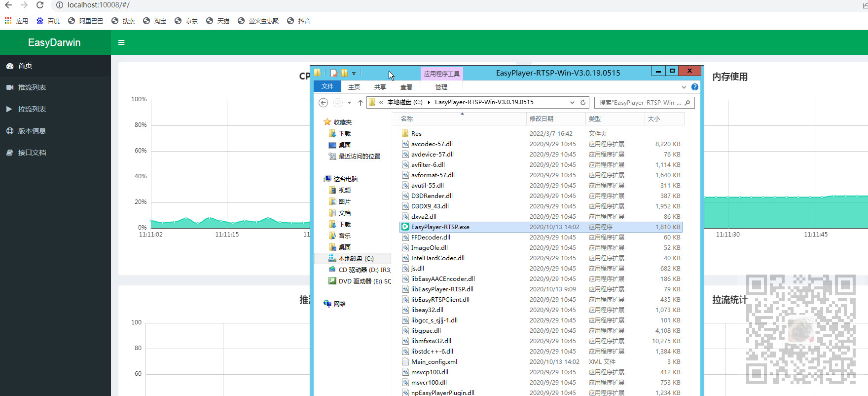Open 文件 tab in Explorer ribbon
The height and width of the screenshot is (396, 868).
pos(327,86)
